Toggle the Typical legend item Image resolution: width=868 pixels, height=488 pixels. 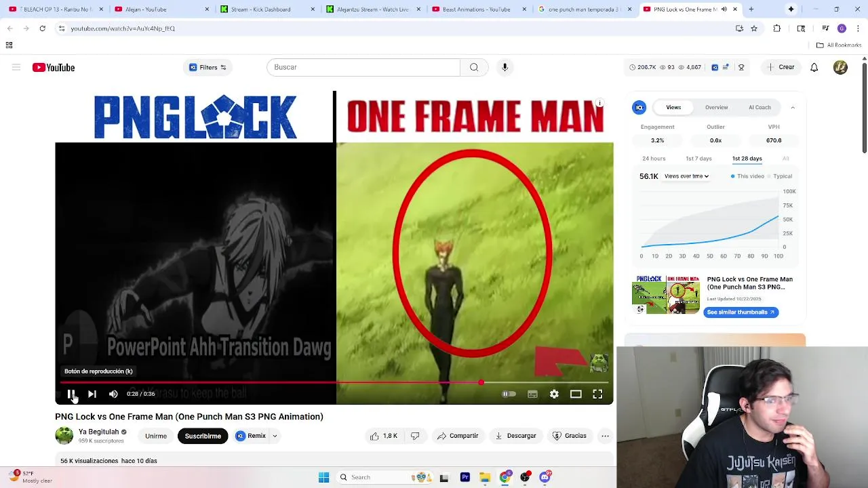780,176
